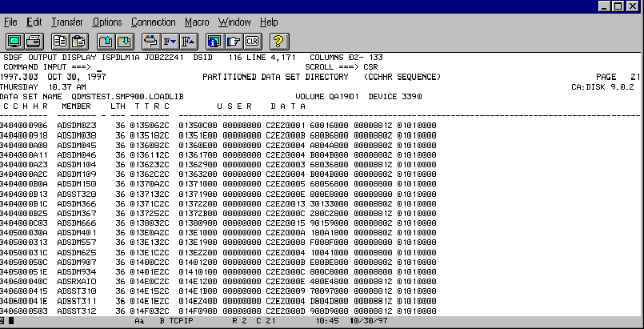Click member name ADSDM625

(x=77, y=252)
